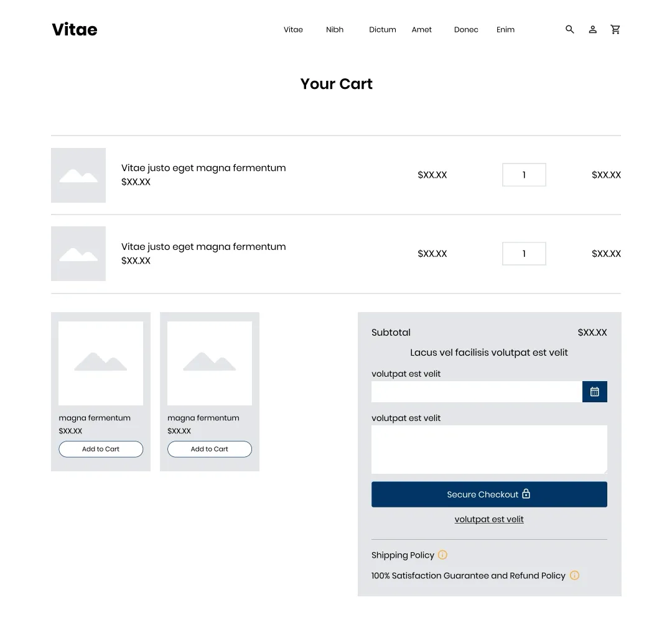
Task: Focus the date input field under Subtotal
Action: click(477, 392)
